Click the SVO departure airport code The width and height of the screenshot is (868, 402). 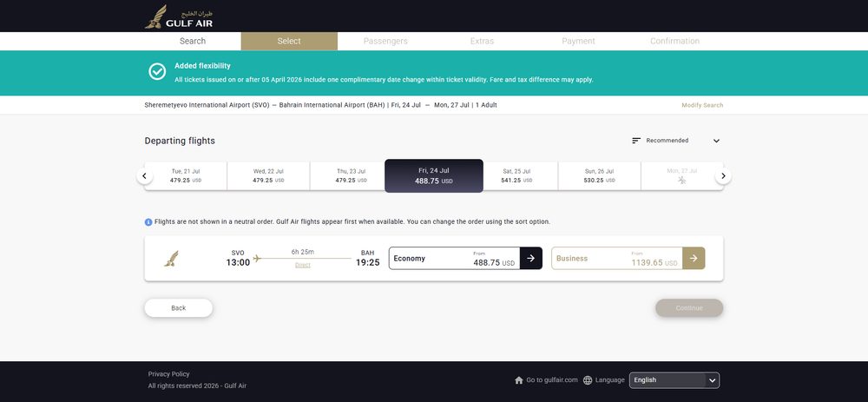click(238, 253)
